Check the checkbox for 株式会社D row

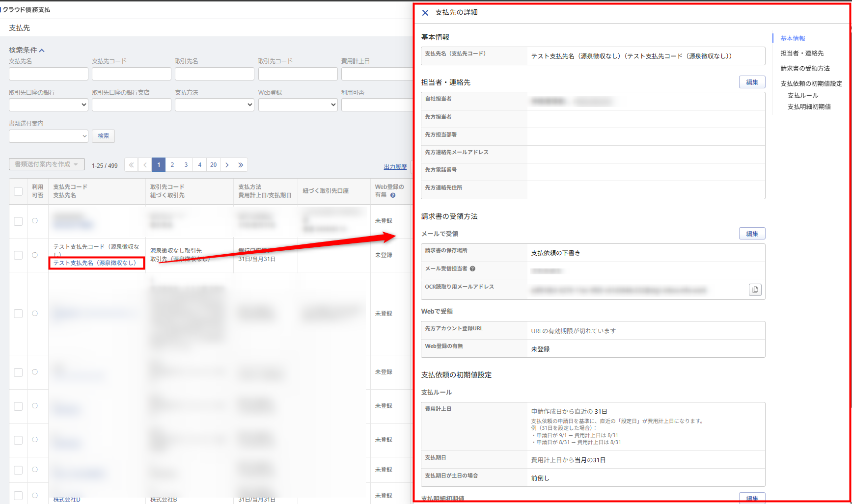coord(18,496)
